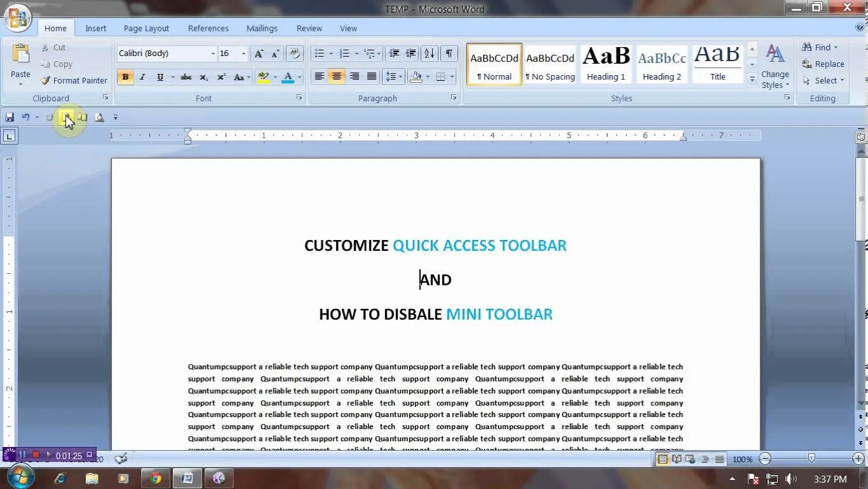Click the vertical scrollbar thumb
The image size is (868, 489).
(x=860, y=199)
